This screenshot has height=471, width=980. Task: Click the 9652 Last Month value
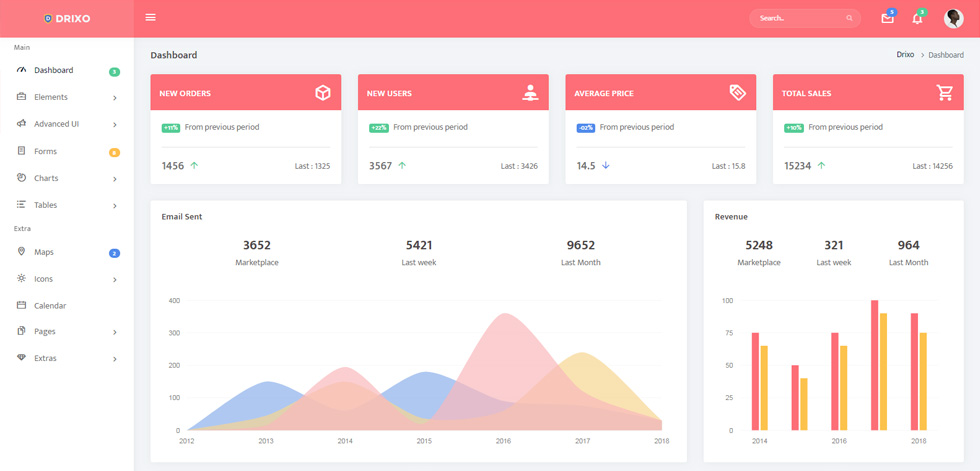[x=581, y=245]
